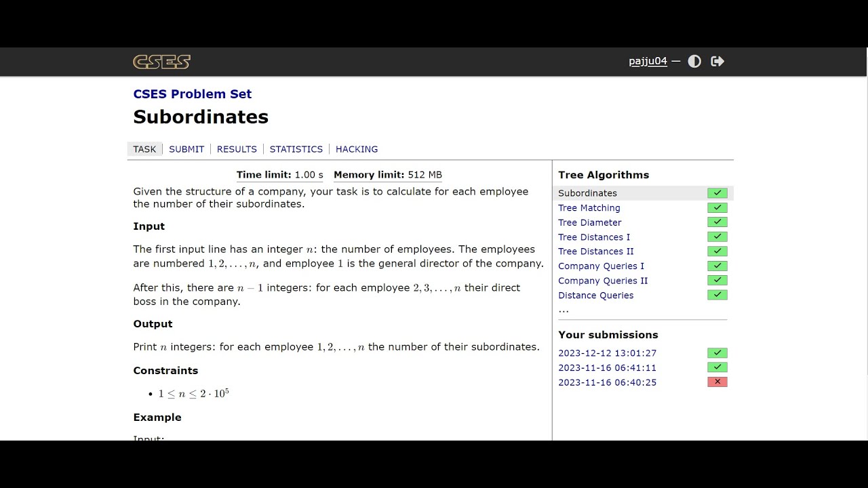Open the Tree Matching problem
Screen dimensions: 868x488
[589, 208]
